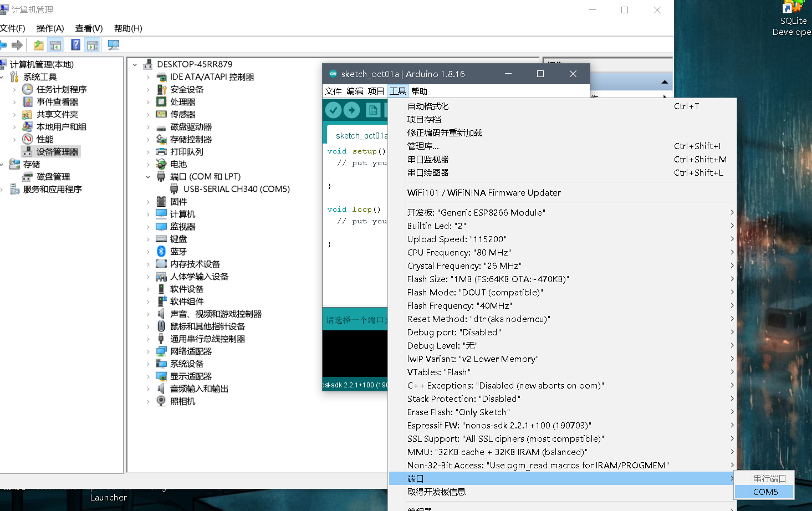
Task: Select Bluetooth (蓝牙) device category
Action: click(178, 252)
